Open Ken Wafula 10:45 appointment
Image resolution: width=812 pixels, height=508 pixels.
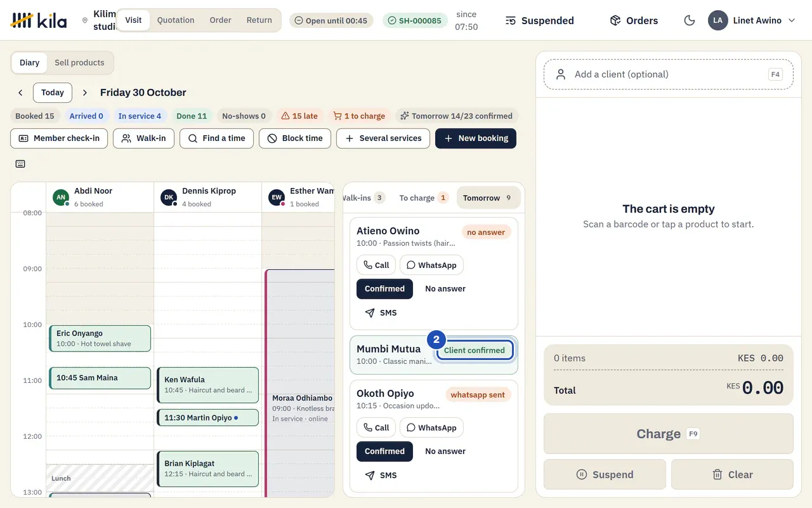[x=208, y=385]
